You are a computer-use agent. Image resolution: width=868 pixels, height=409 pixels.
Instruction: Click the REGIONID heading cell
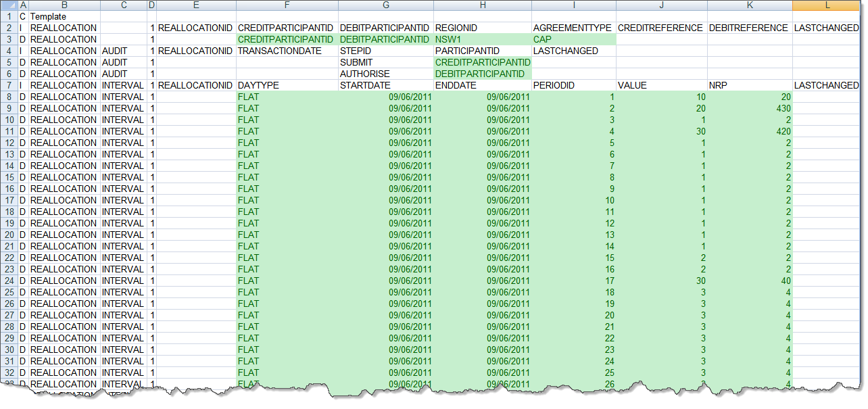482,28
